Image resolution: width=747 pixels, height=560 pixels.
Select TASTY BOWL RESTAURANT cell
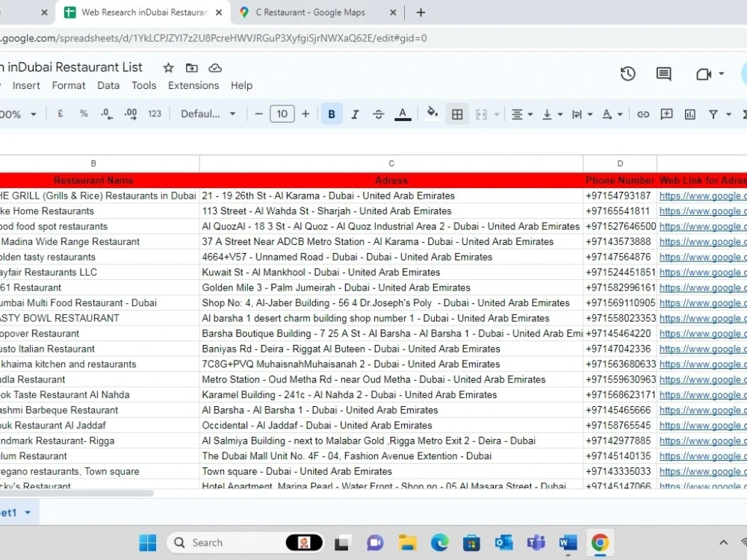click(99, 318)
